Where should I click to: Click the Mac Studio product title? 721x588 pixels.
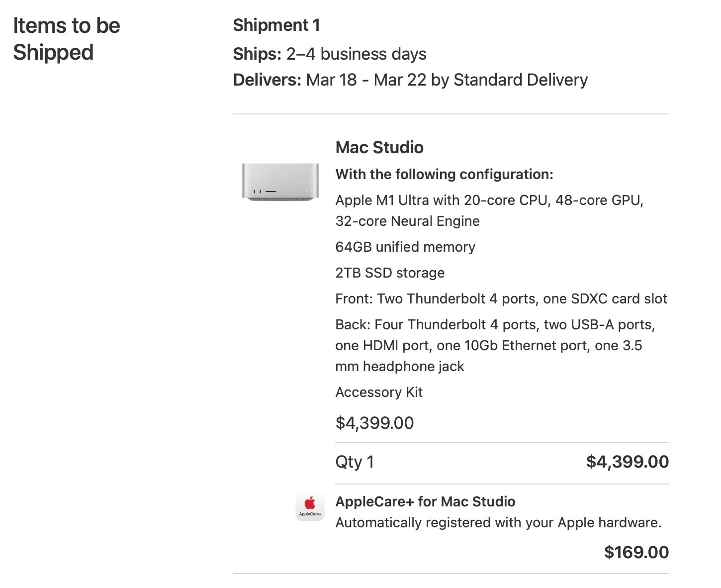(x=379, y=147)
